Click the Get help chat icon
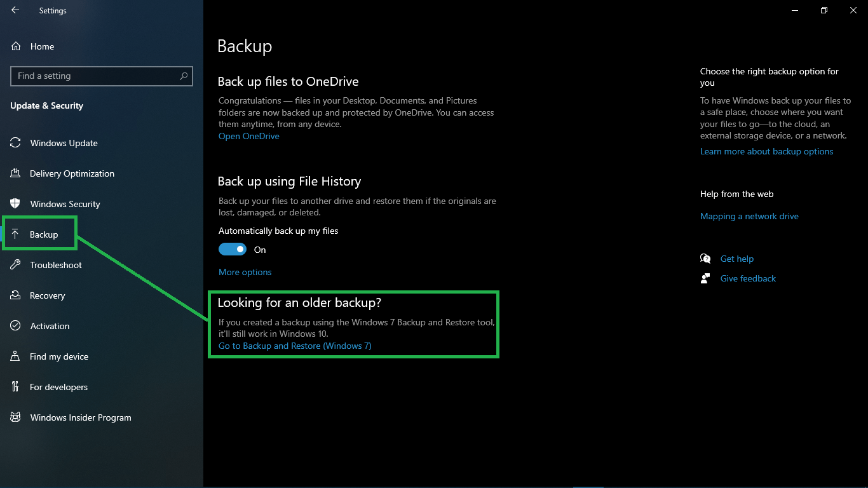This screenshot has width=868, height=488. coord(705,259)
